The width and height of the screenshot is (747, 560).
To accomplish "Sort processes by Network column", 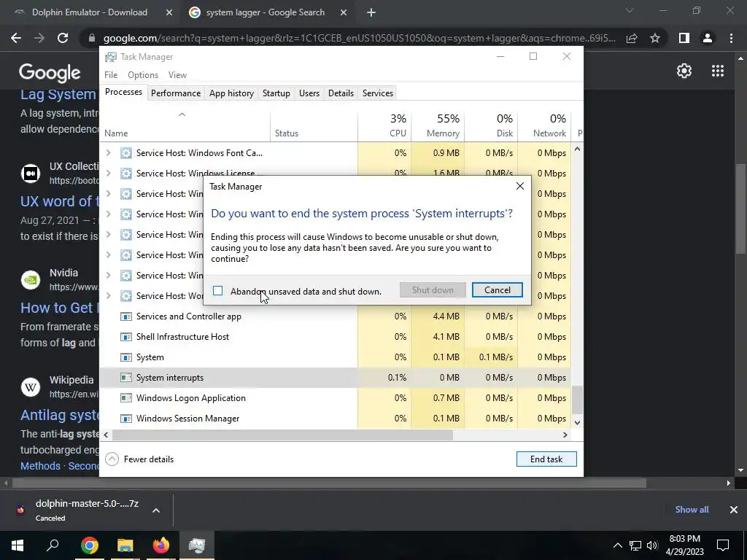I will pos(544,125).
